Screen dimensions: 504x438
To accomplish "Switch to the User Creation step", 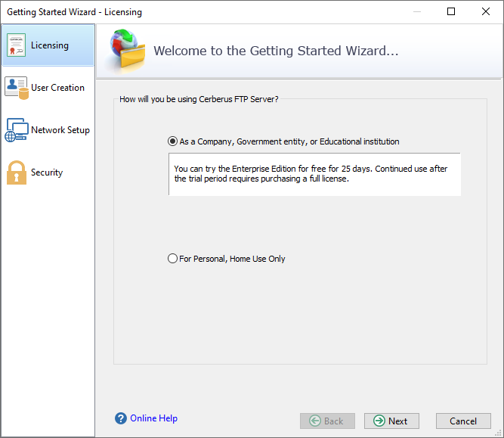I will point(57,88).
